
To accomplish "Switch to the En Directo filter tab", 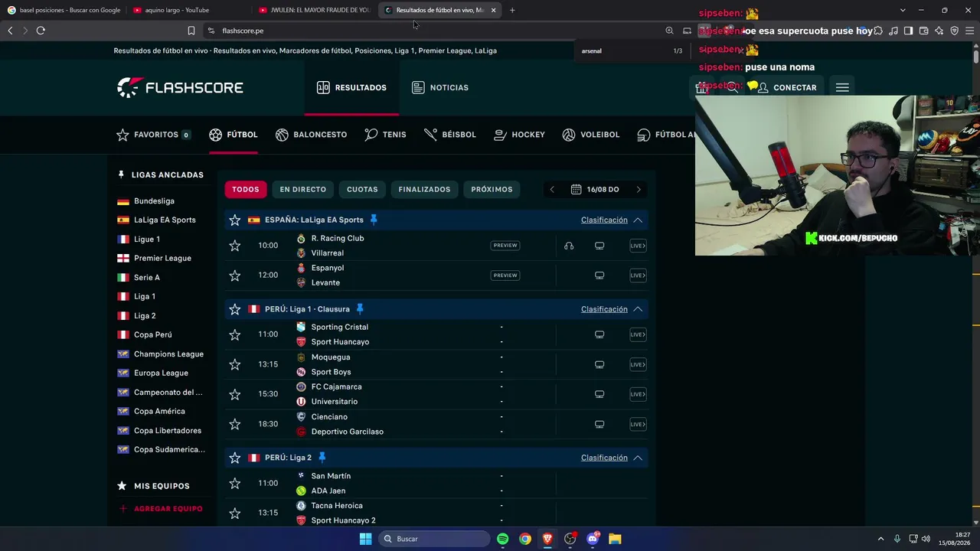I will pyautogui.click(x=303, y=189).
